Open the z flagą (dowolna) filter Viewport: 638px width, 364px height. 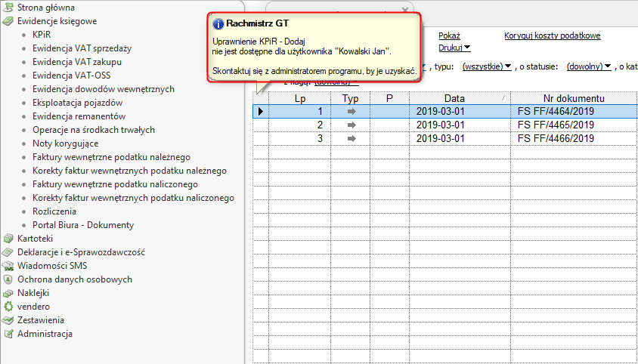point(336,82)
